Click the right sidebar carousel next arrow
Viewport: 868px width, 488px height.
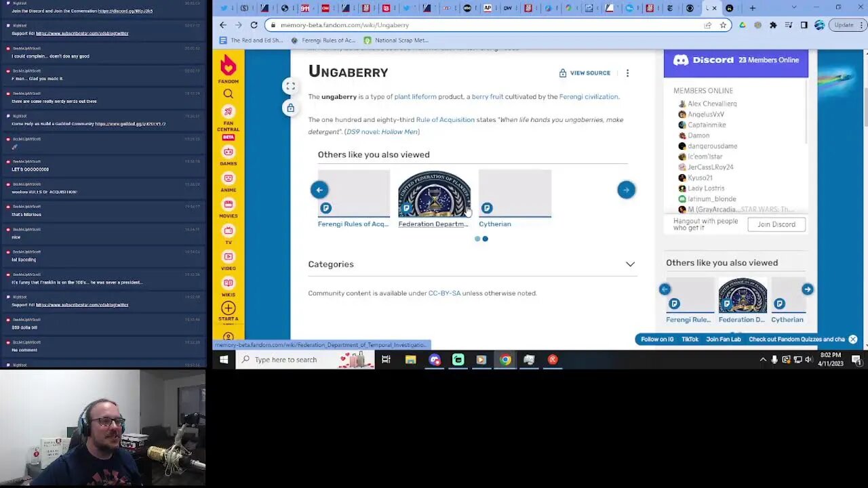[807, 289]
